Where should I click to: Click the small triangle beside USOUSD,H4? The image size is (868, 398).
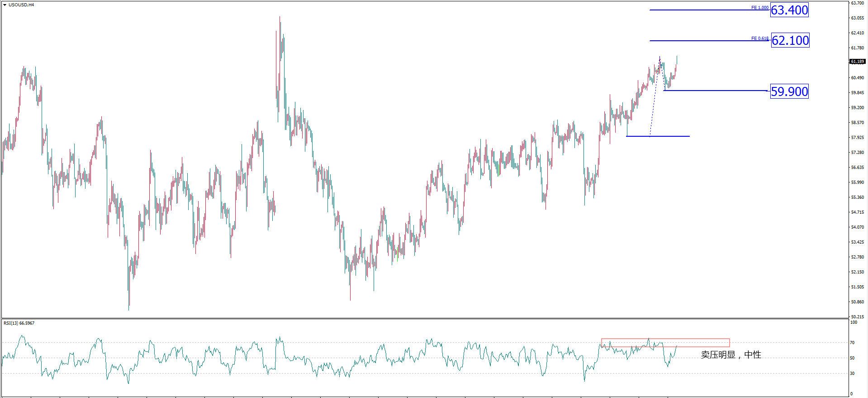tap(5, 5)
